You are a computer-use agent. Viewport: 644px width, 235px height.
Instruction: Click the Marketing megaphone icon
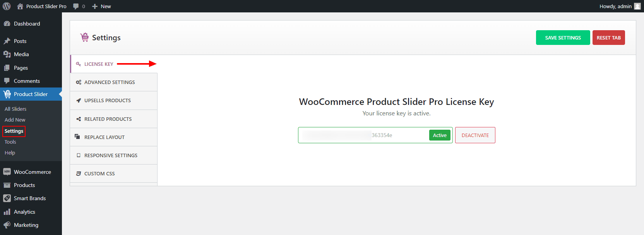7,225
